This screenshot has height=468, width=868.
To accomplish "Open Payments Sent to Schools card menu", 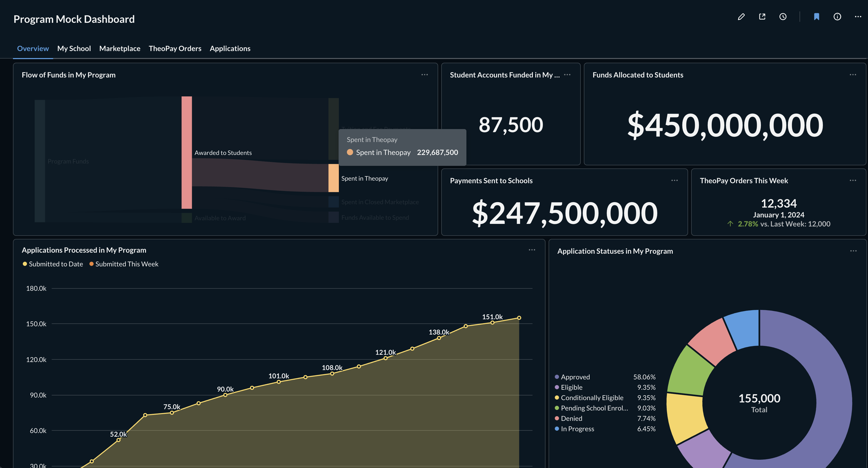I will [675, 180].
